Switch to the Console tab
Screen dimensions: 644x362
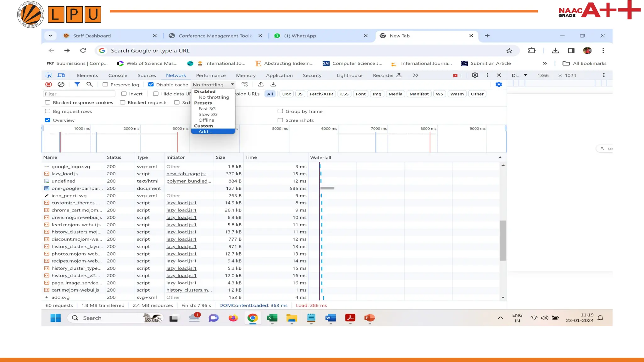118,75
